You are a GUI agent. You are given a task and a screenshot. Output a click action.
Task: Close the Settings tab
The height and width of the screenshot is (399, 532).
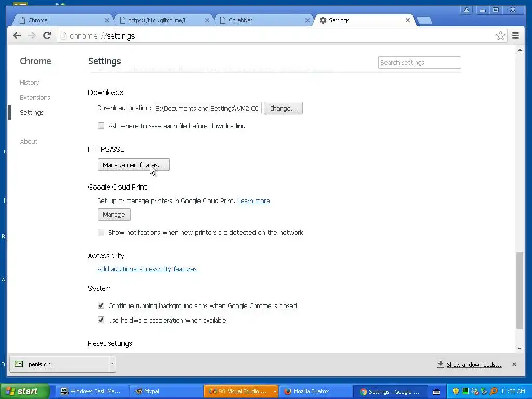[408, 20]
